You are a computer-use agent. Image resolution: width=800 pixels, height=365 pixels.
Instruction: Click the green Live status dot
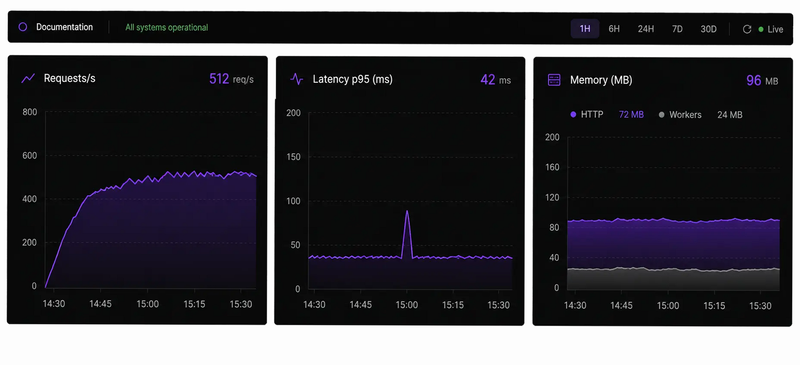point(761,30)
